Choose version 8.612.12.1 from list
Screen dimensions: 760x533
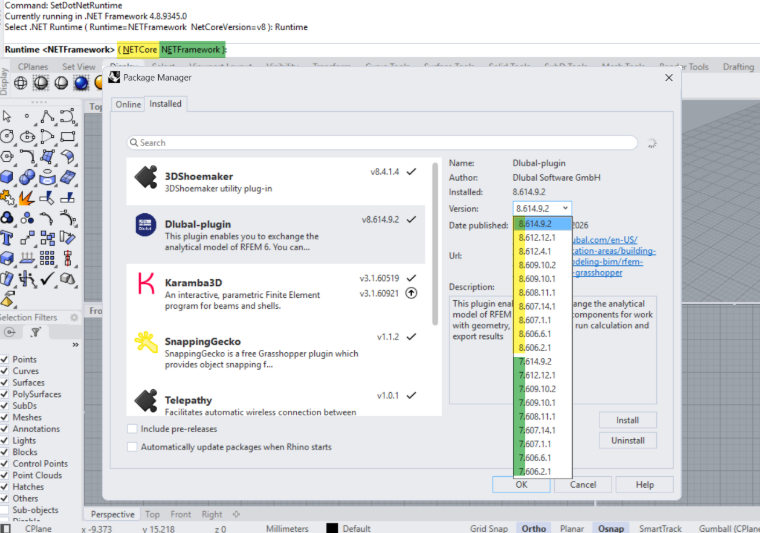click(x=542, y=237)
